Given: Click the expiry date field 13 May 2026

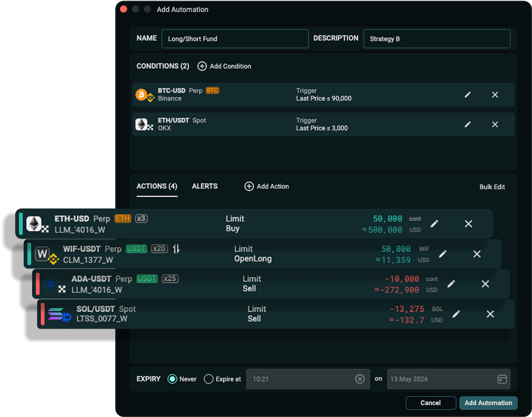Looking at the screenshot, I should point(449,379).
